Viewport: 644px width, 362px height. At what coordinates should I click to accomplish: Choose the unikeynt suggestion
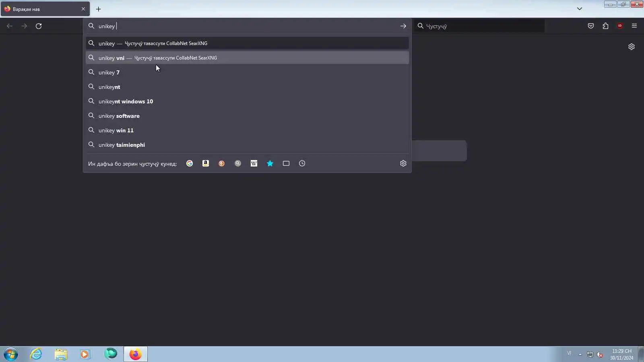coord(247,87)
